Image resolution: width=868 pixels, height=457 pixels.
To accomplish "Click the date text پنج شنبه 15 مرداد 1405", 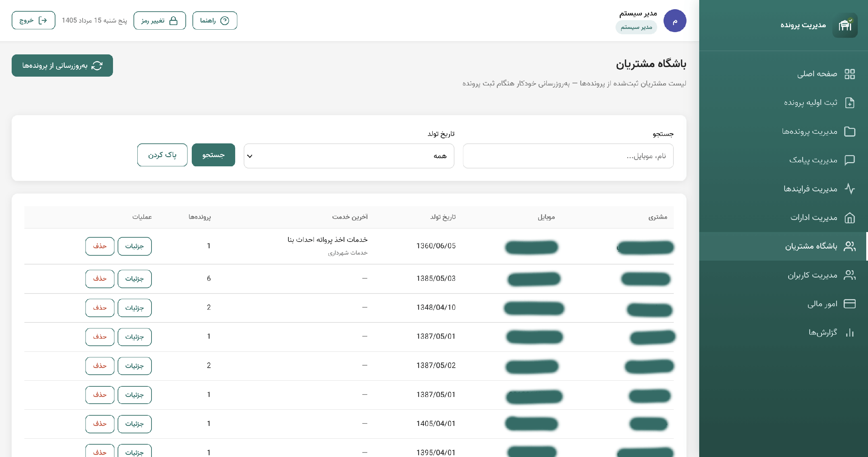I will (94, 20).
